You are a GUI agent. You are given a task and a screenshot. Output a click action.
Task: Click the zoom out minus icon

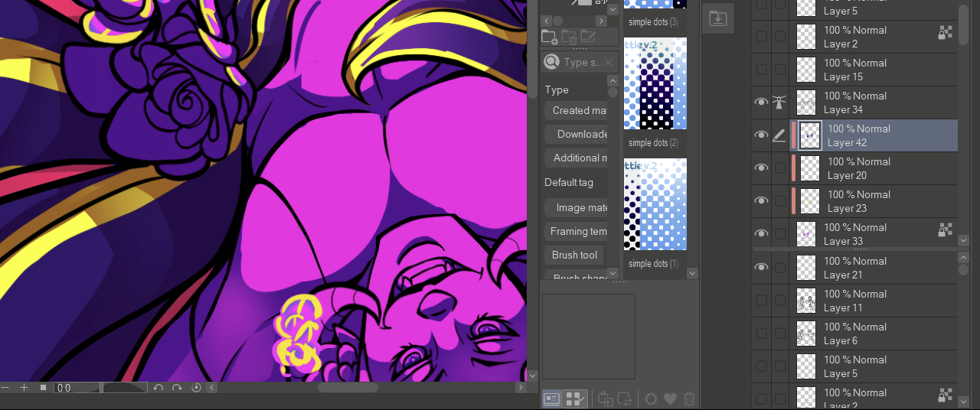[x=6, y=388]
